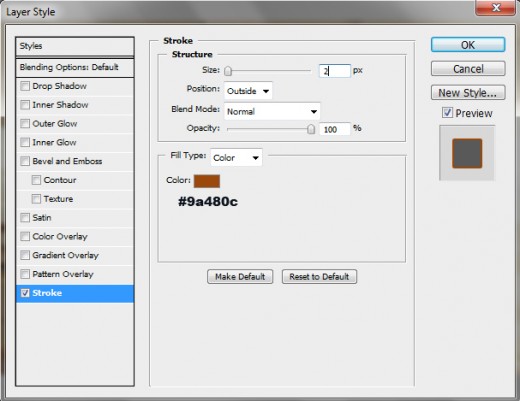Enable Bevel and Emboss checkbox
520x401 pixels.
coord(25,161)
